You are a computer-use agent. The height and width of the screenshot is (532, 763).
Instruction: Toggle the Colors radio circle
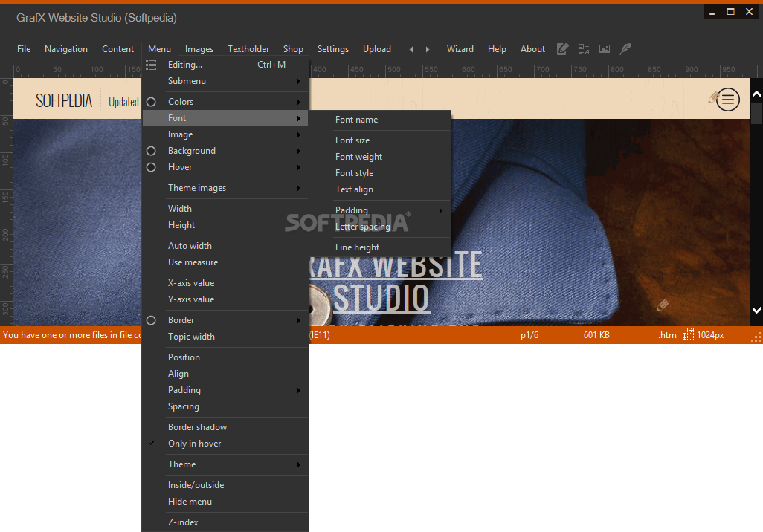click(x=151, y=102)
